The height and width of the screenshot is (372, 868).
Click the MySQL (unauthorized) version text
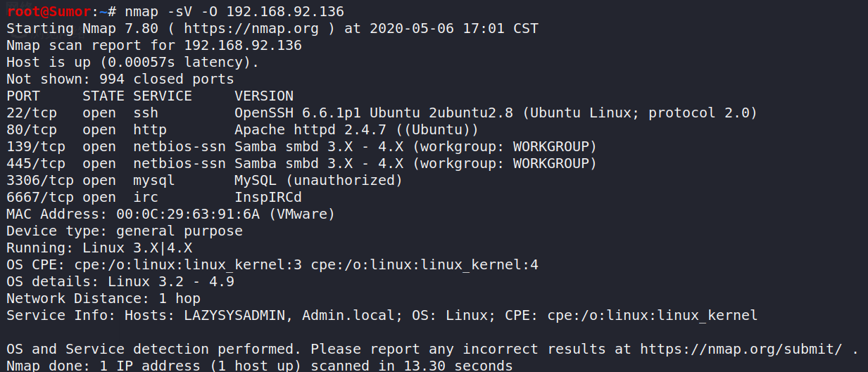coord(318,180)
